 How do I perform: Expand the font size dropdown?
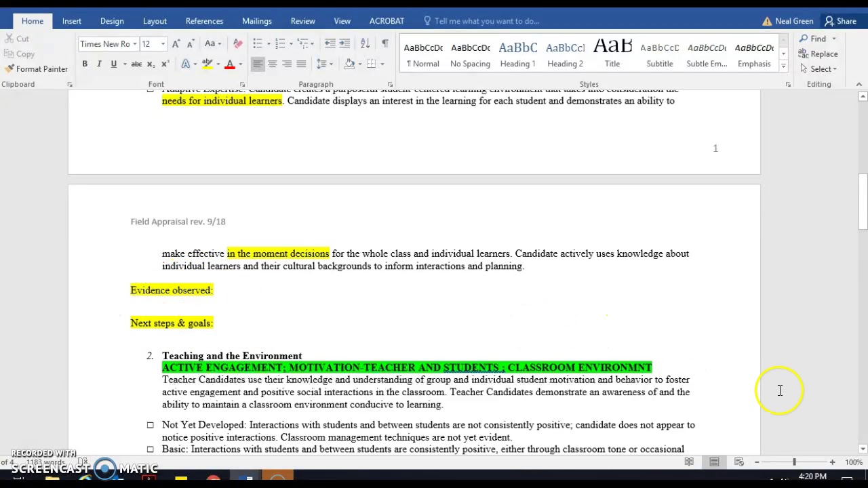[163, 44]
